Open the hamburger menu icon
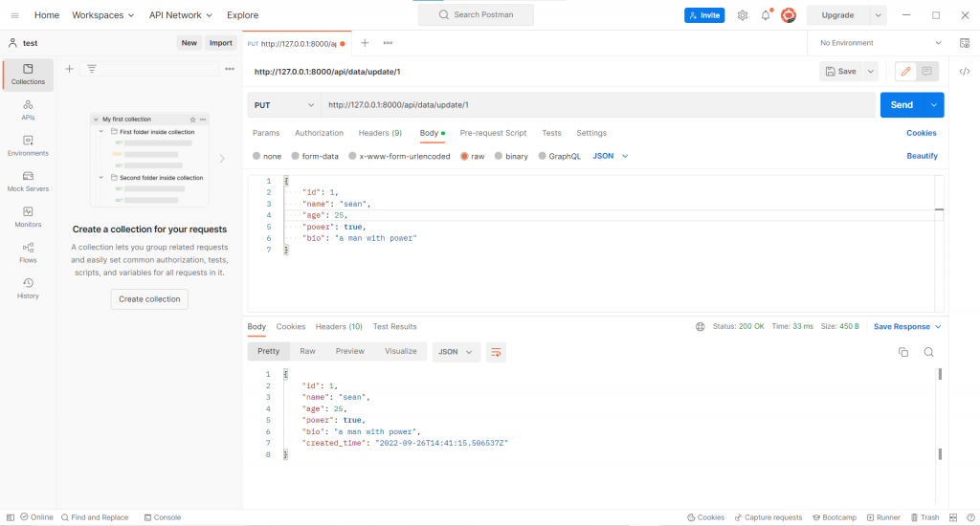The height and width of the screenshot is (526, 980). (x=14, y=15)
